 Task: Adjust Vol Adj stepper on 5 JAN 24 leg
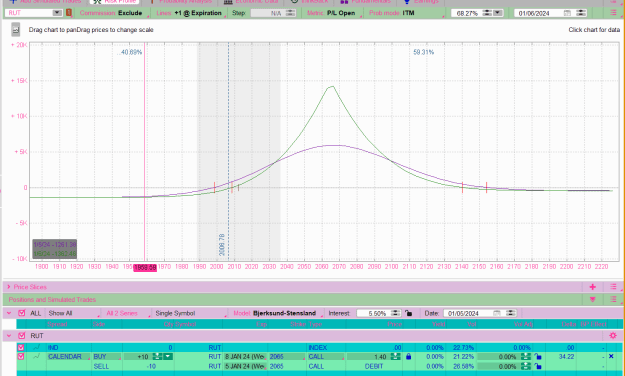point(526,366)
